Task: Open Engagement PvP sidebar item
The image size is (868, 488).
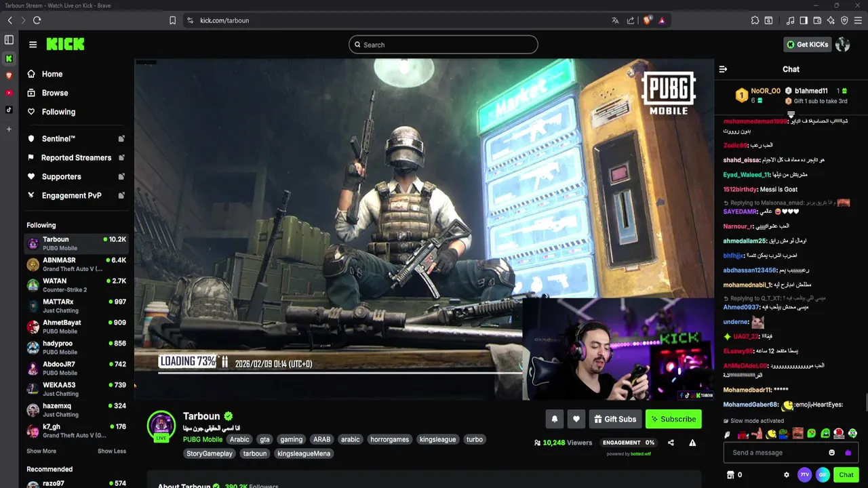Action: 77,195
